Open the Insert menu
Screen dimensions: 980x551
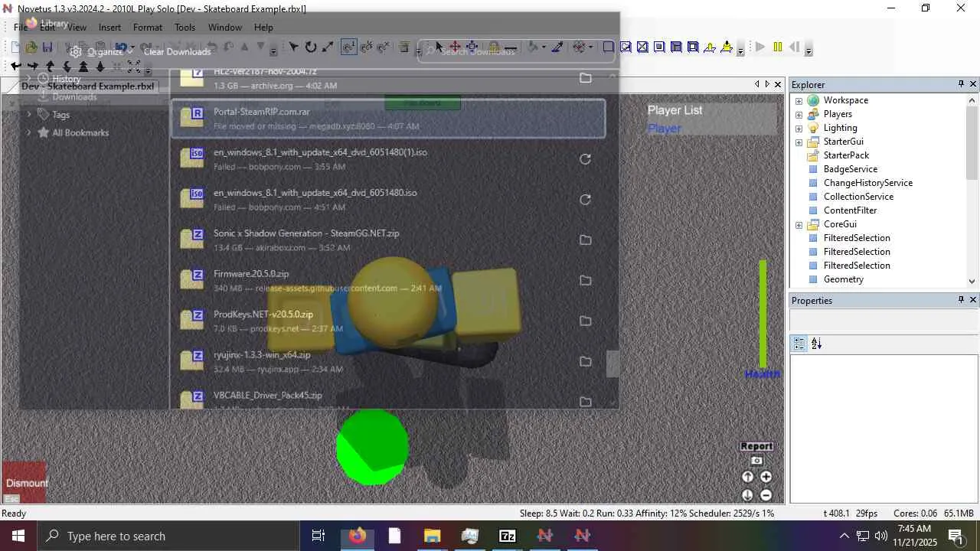coord(109,28)
